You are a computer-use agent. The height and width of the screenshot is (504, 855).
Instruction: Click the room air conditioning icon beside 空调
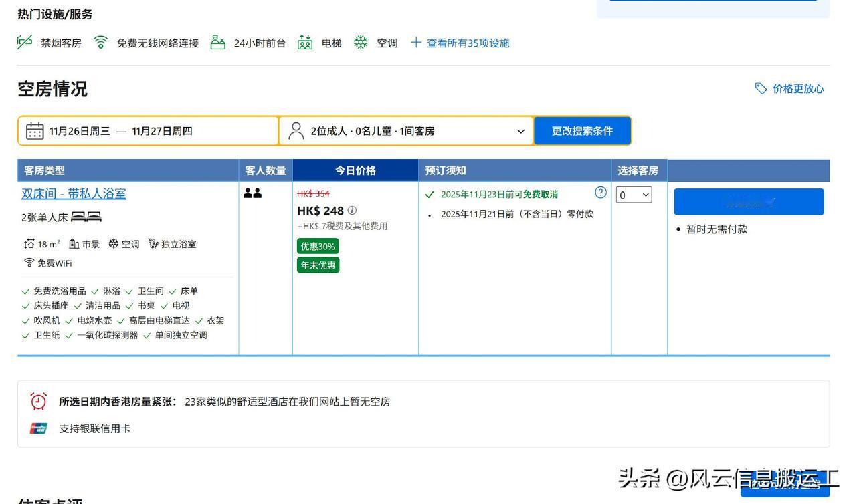114,244
